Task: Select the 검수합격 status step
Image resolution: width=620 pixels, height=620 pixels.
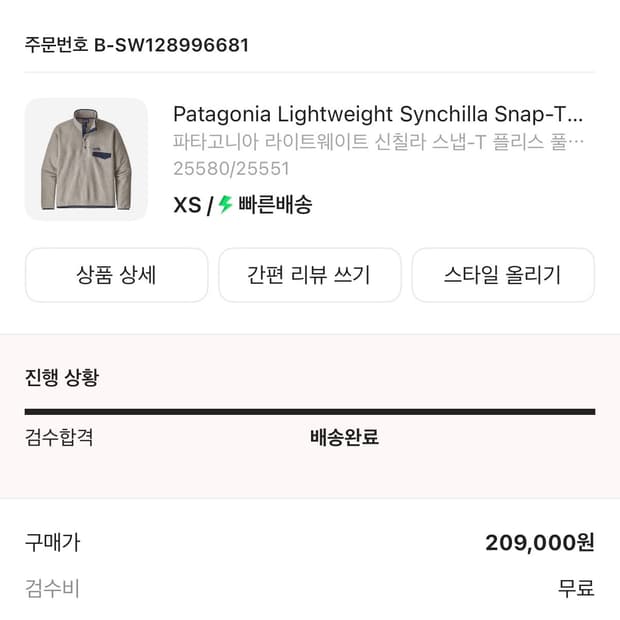Action: pos(59,437)
